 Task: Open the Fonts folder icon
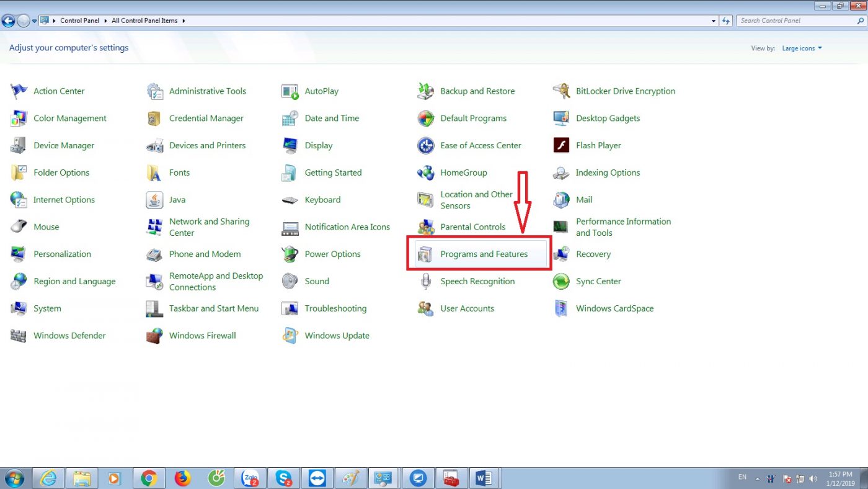[x=154, y=173]
